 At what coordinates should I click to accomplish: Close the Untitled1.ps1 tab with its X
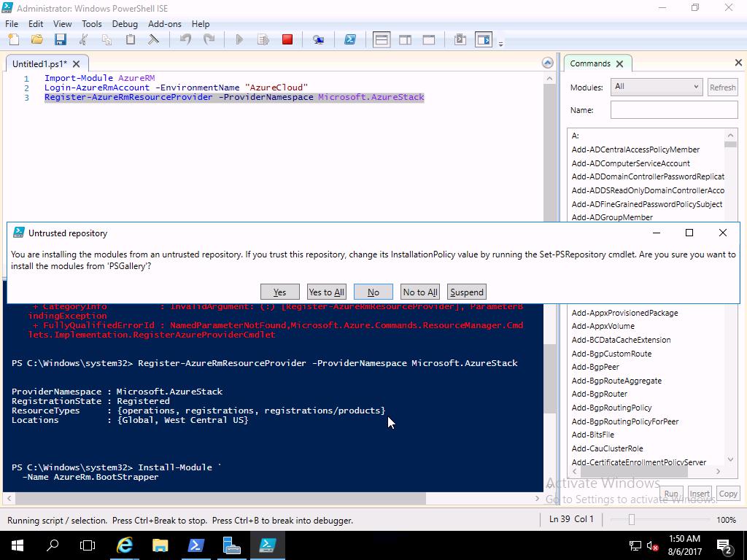pyautogui.click(x=76, y=64)
